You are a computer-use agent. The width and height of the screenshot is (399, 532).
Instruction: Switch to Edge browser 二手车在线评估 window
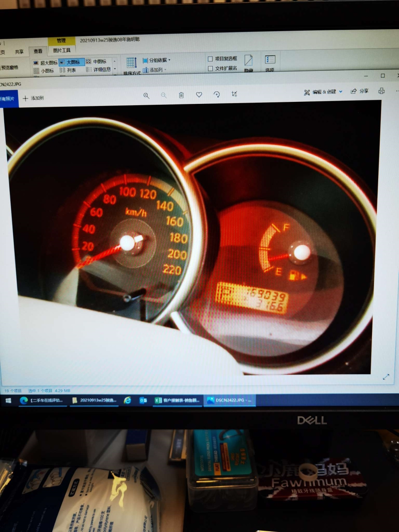[42, 401]
